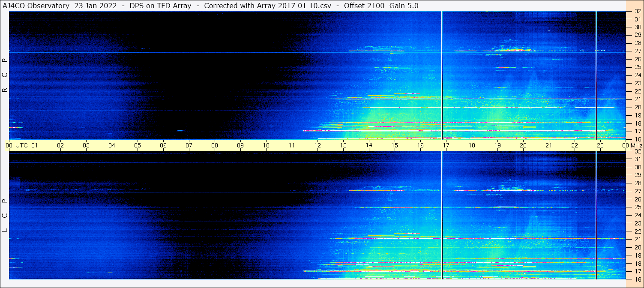Click the 24 MHz label of RCP panel
This screenshot has height=288, width=644.
638,75
